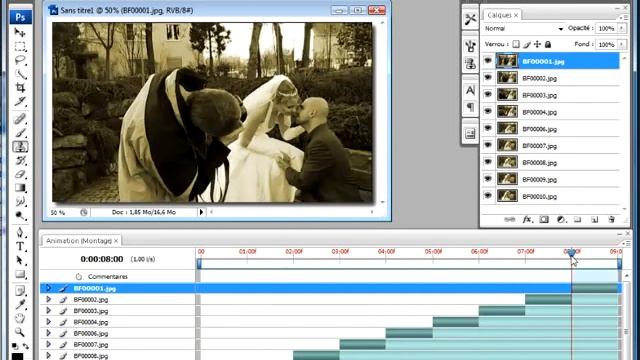Create new adjustment layer icon
Viewport: 640px width, 360px height.
(561, 220)
